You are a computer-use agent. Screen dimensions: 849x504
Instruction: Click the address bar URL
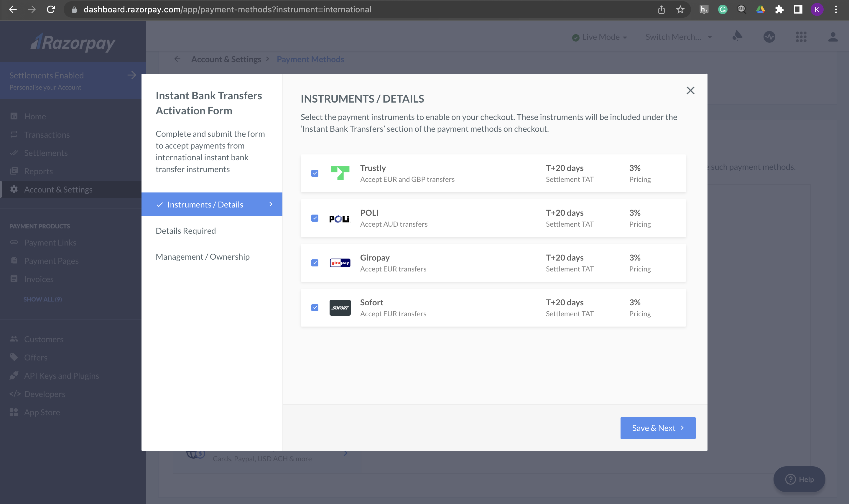click(x=228, y=9)
